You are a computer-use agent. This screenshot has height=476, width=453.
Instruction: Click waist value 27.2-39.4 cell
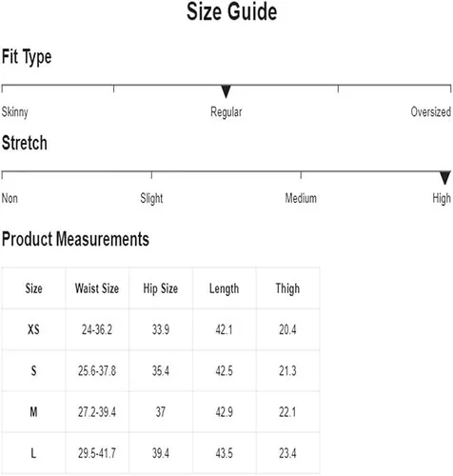coord(97,412)
